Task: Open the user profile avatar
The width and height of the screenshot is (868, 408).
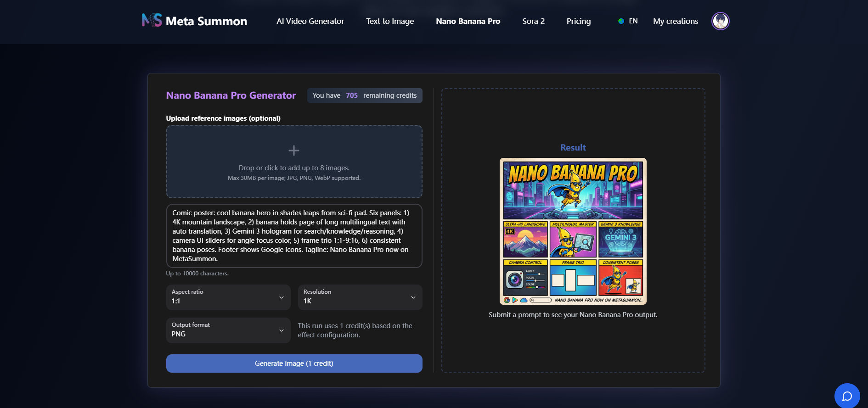Action: coord(720,21)
